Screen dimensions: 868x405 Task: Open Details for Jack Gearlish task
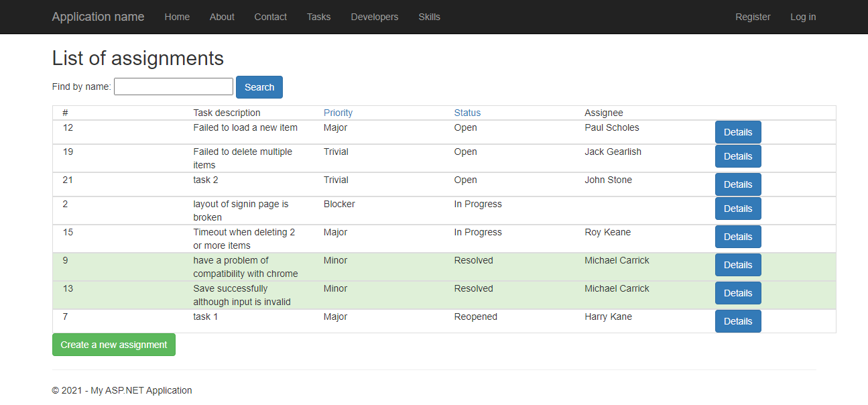[738, 156]
